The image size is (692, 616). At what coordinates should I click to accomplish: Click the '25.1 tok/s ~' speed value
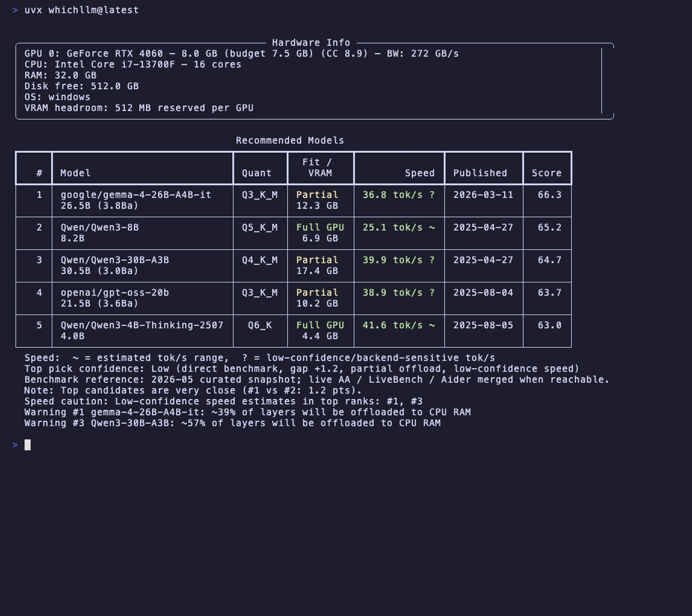click(x=399, y=228)
